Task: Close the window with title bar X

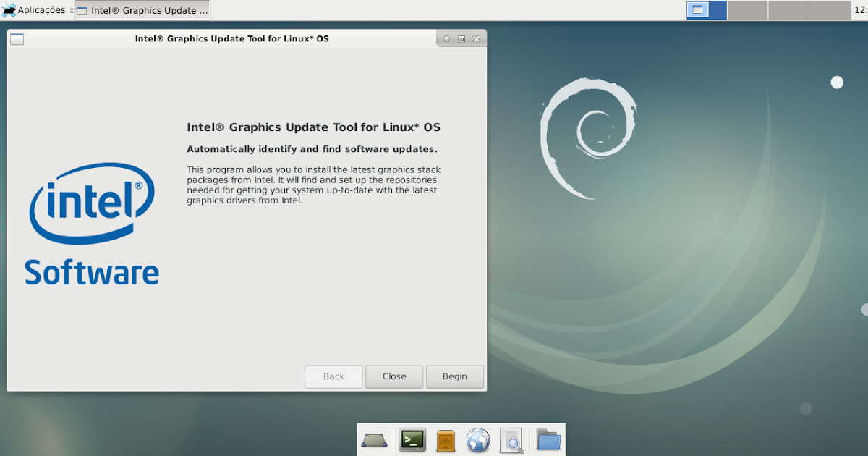Action: [x=476, y=39]
